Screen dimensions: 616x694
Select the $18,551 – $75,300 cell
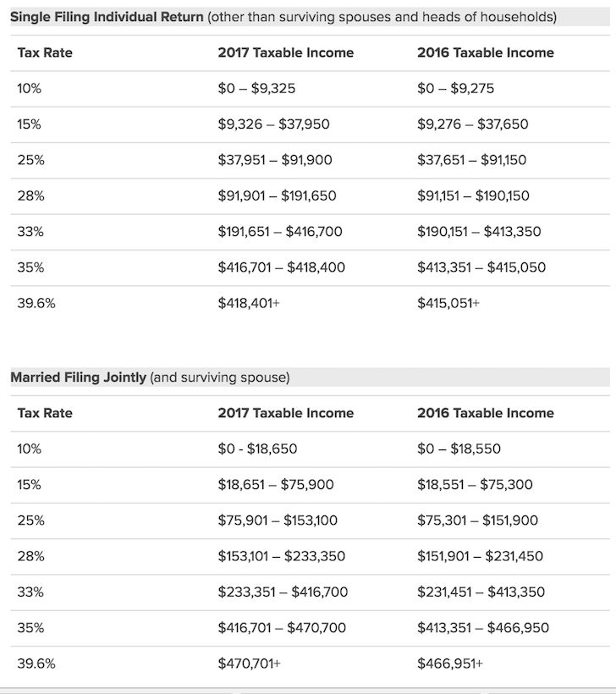click(473, 485)
